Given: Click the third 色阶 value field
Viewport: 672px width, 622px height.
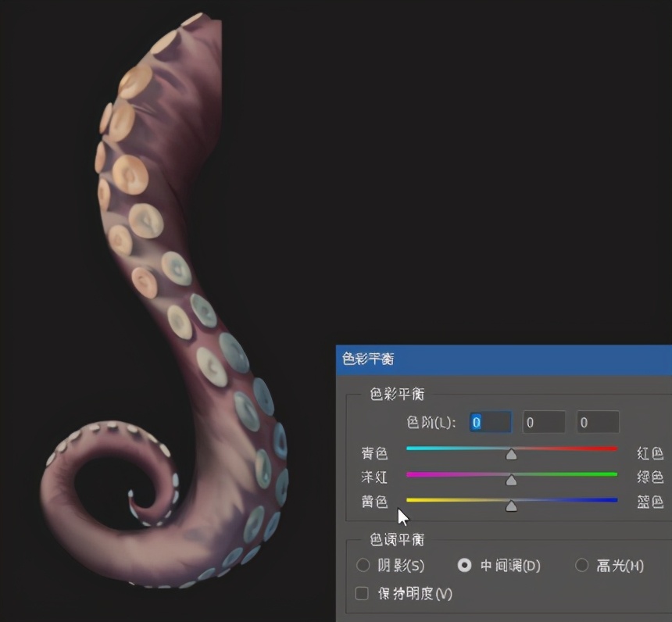Looking at the screenshot, I should 598,423.
